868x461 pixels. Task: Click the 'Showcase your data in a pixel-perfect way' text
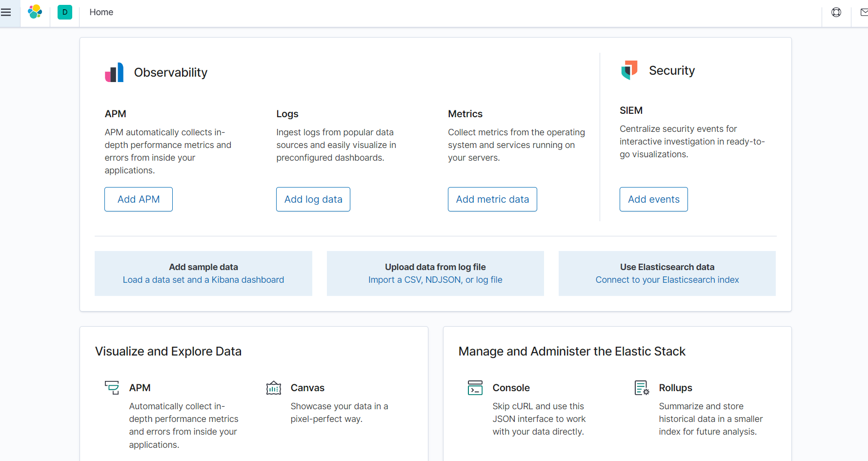click(x=340, y=413)
